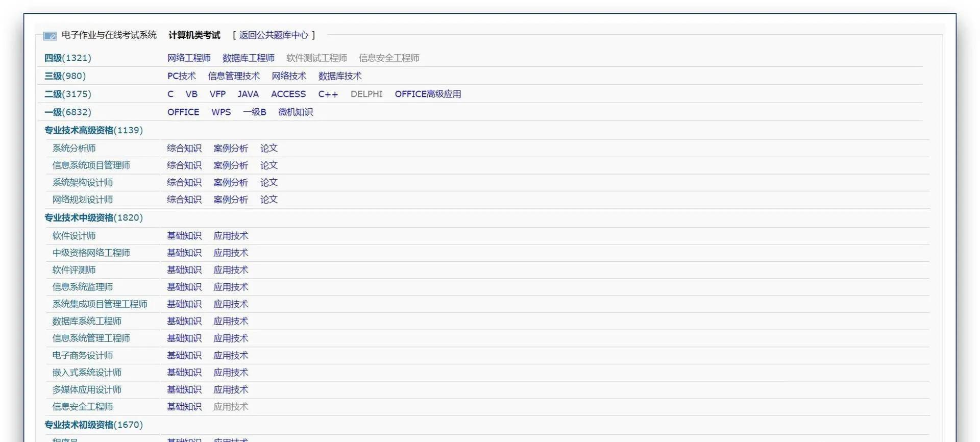Open OFFICE高级应用 in level two
Image resolution: width=980 pixels, height=442 pixels.
[428, 94]
